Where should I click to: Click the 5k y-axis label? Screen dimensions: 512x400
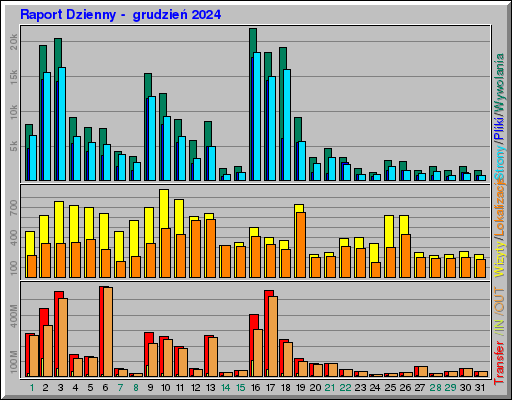13,146
